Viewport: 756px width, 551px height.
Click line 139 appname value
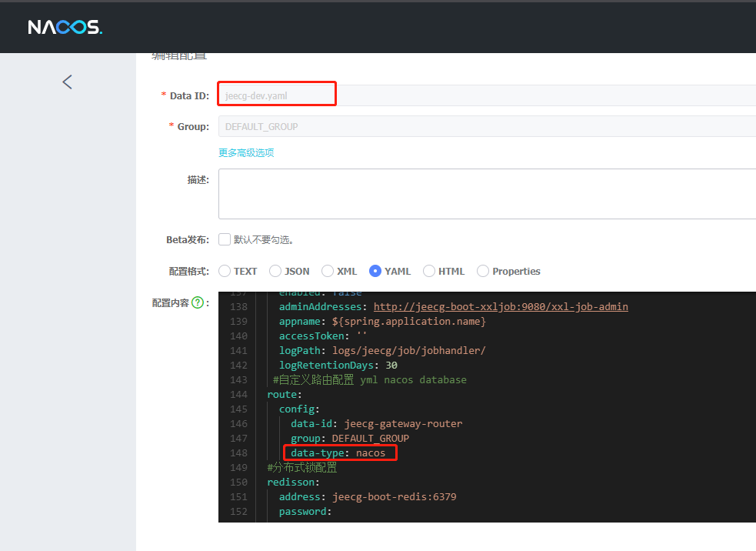click(409, 322)
